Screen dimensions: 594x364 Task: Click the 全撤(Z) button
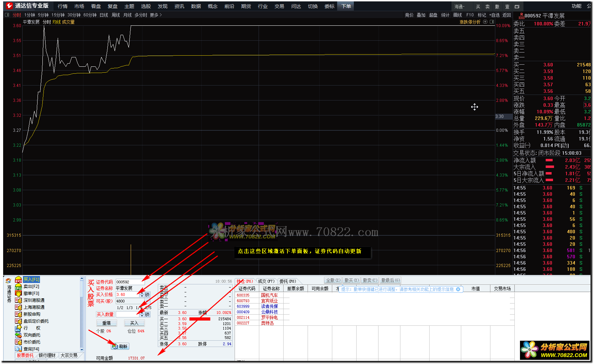(x=333, y=280)
